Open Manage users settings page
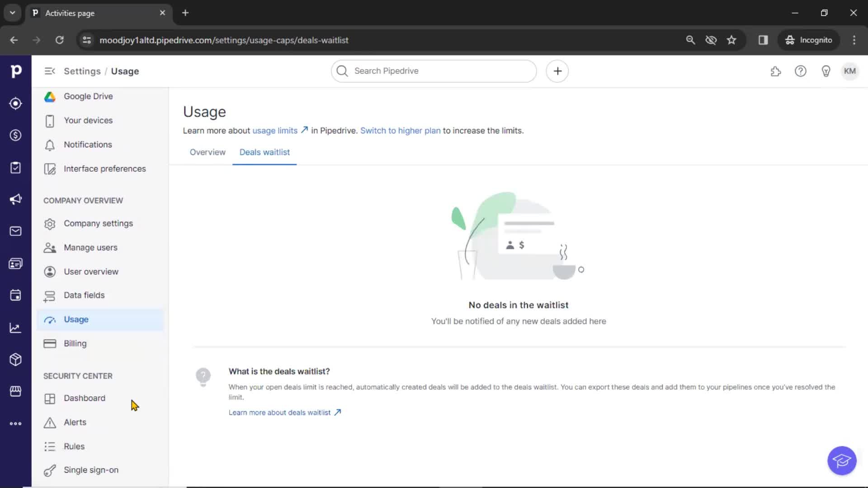868x488 pixels. tap(90, 247)
